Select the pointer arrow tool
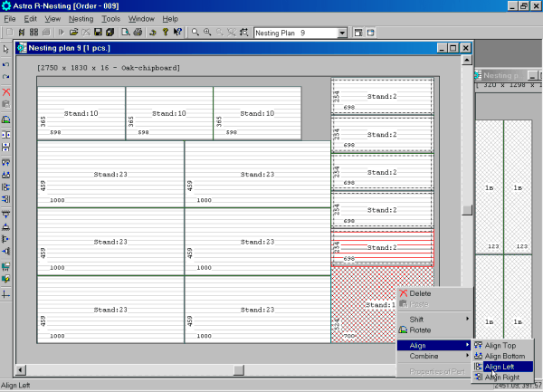543x392 pixels. coord(7,49)
